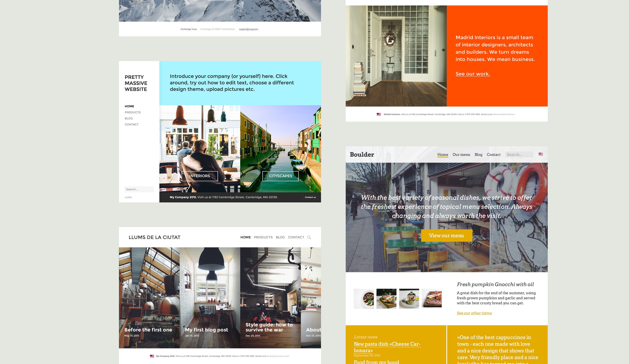629x364 pixels.
Task: Click the Voog logo in the sidebar
Action: pyautogui.click(x=128, y=197)
